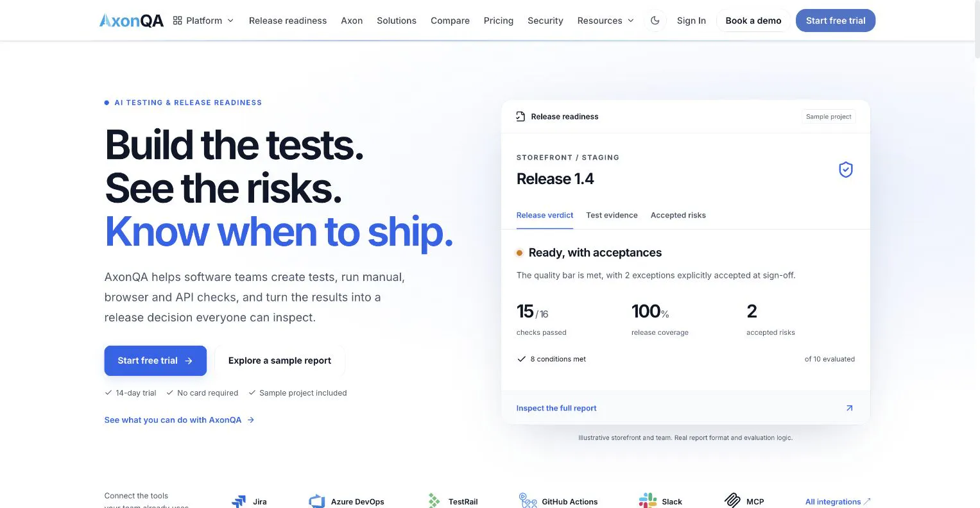
Task: Click the AxonQA logo
Action: [132, 21]
